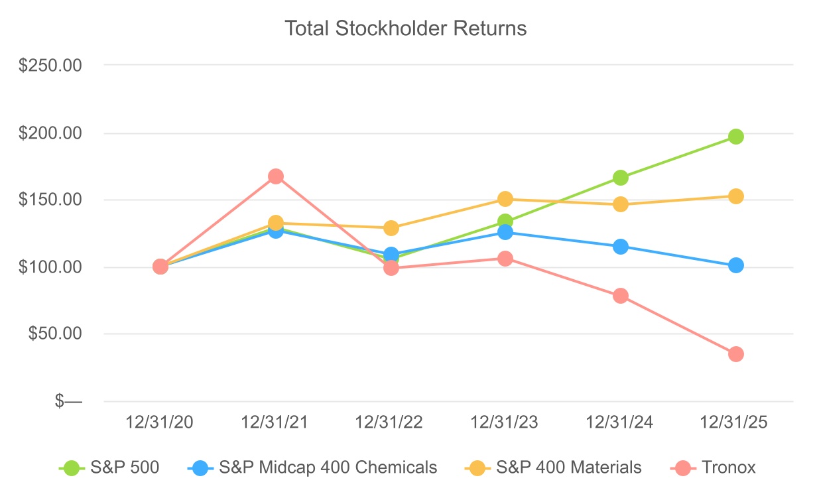Click Tronox's lowest data point at 12/31/25
813x504 pixels.
(735, 354)
